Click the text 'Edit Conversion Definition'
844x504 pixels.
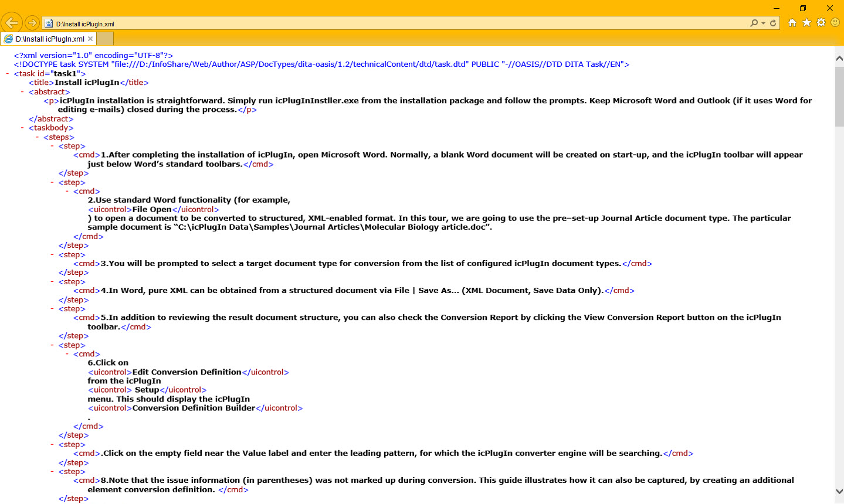pyautogui.click(x=187, y=372)
